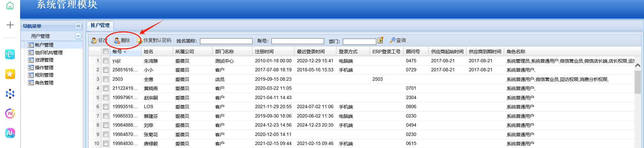Sort by the 注册时间 column header
This screenshot has height=148, width=644.
point(273,52)
